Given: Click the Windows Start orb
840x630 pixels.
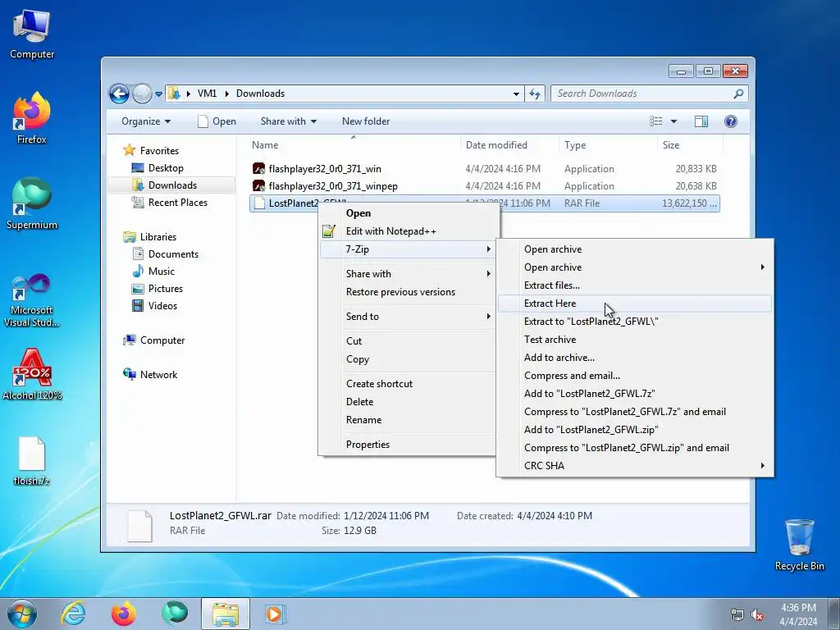Looking at the screenshot, I should point(22,614).
